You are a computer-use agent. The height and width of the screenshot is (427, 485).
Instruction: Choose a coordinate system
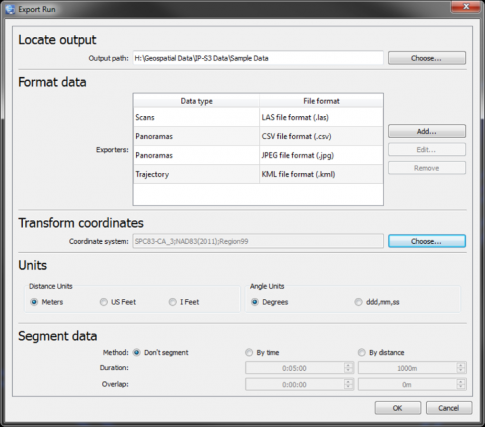pos(427,241)
